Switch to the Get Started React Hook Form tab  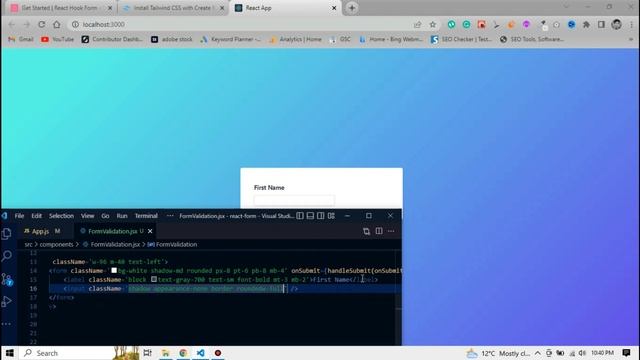[x=61, y=8]
